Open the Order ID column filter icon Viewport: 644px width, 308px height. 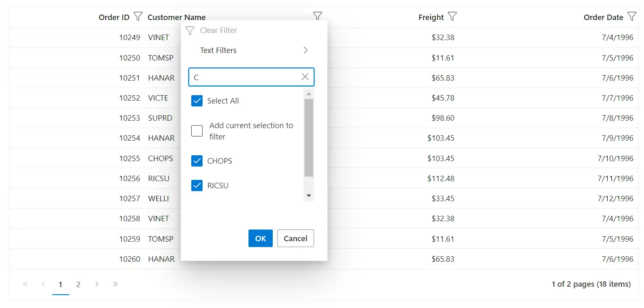138,16
